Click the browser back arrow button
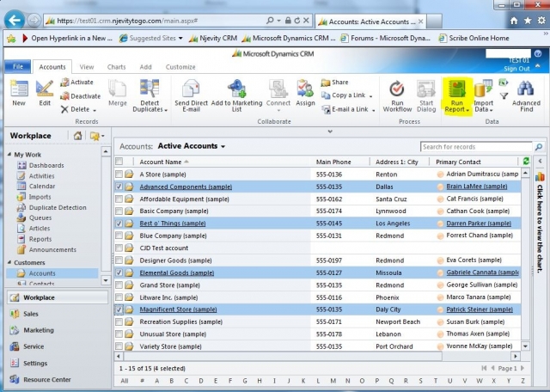 pyautogui.click(x=15, y=20)
